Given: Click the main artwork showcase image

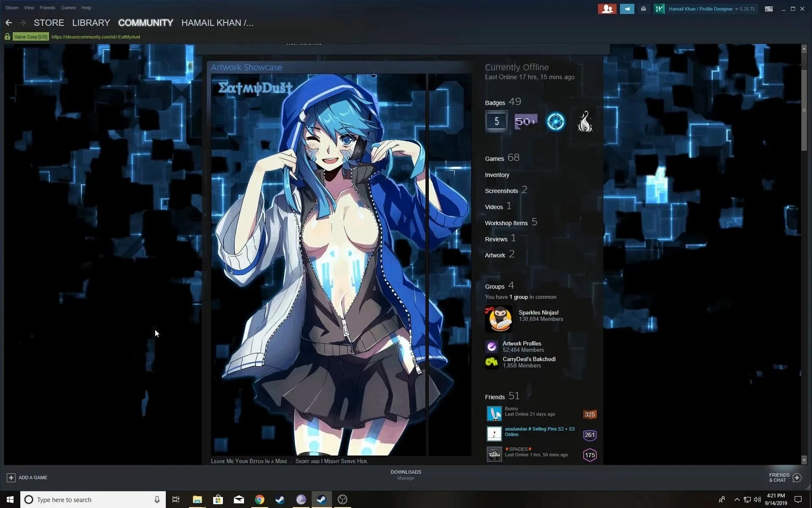Looking at the screenshot, I should [x=318, y=265].
